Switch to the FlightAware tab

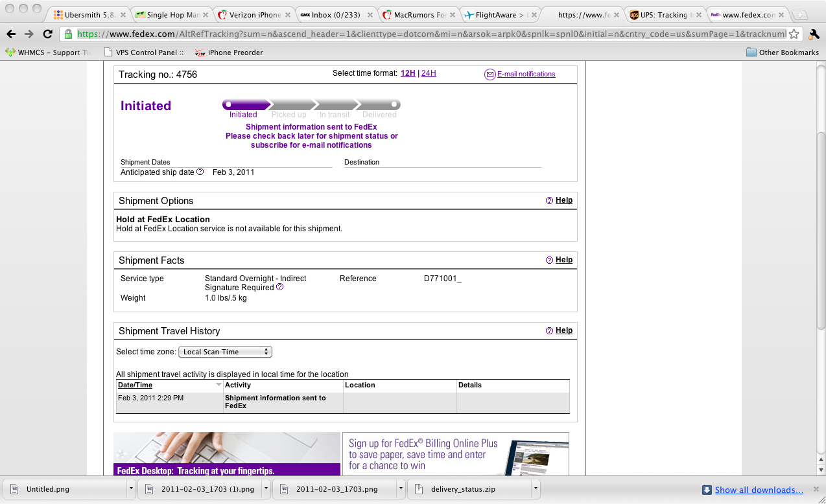[501, 15]
